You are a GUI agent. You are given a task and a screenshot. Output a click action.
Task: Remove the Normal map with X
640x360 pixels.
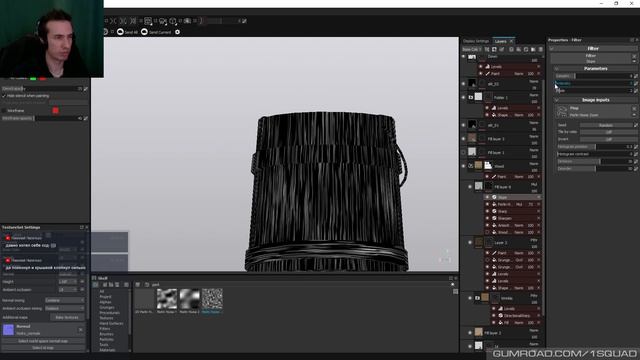pyautogui.click(x=80, y=330)
